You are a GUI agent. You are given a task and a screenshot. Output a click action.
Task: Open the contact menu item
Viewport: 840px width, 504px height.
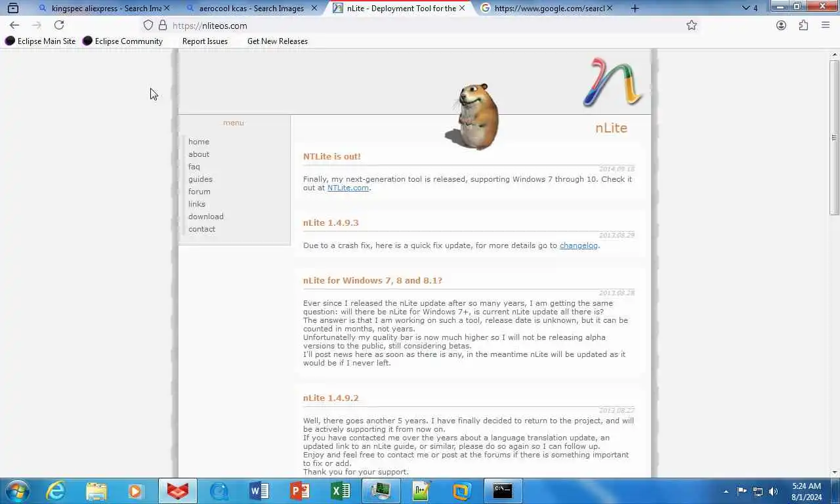pyautogui.click(x=201, y=229)
